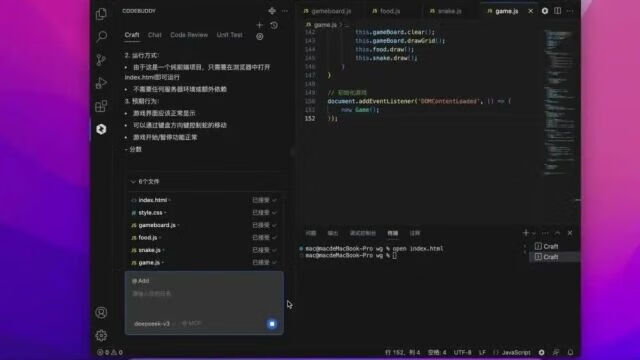Start a new conversation with plus icon
Viewport: 640px width, 360px height.
(260, 25)
